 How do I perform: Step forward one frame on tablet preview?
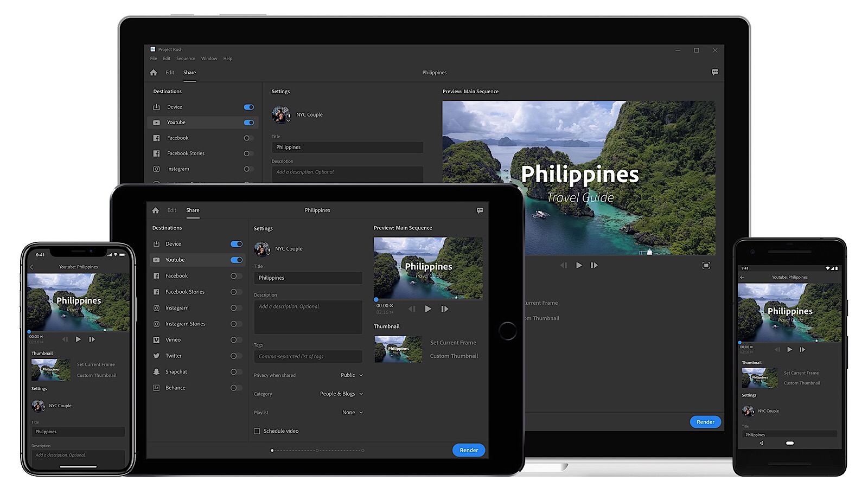tap(445, 309)
